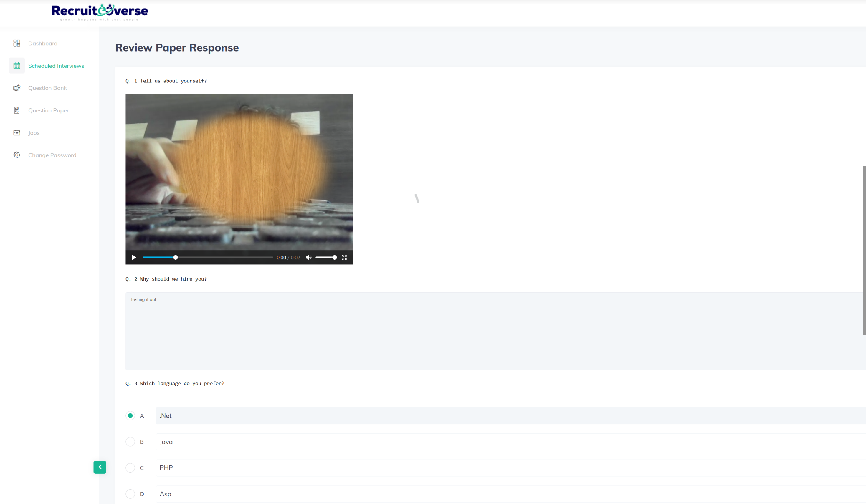Image resolution: width=866 pixels, height=504 pixels.
Task: Adjust the video volume slider
Action: (x=325, y=257)
